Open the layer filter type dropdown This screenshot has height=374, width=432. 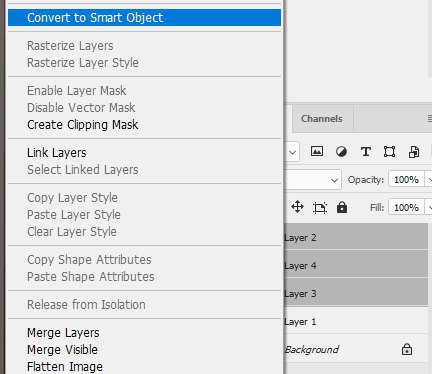pyautogui.click(x=292, y=152)
